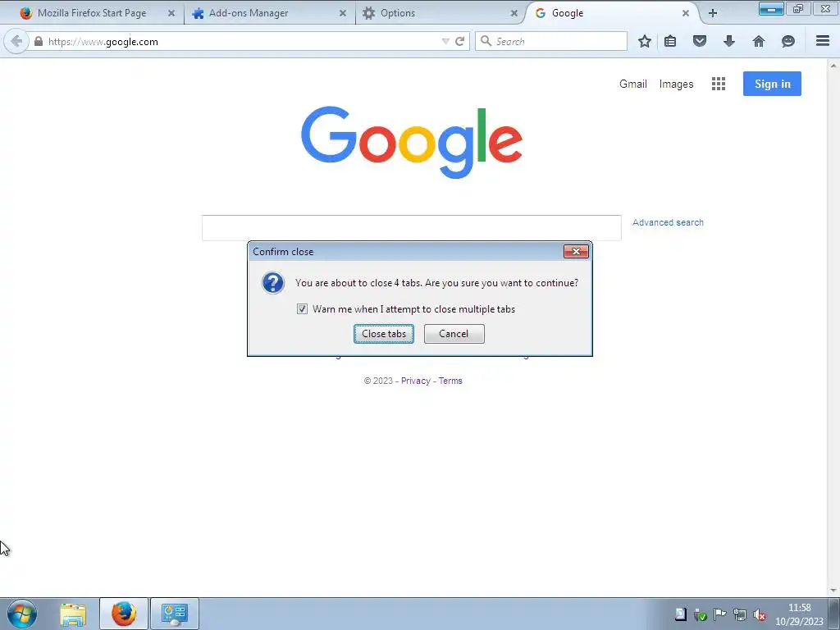Open the Action Center flag icon
Viewport: 840px width, 630px height.
[720, 615]
